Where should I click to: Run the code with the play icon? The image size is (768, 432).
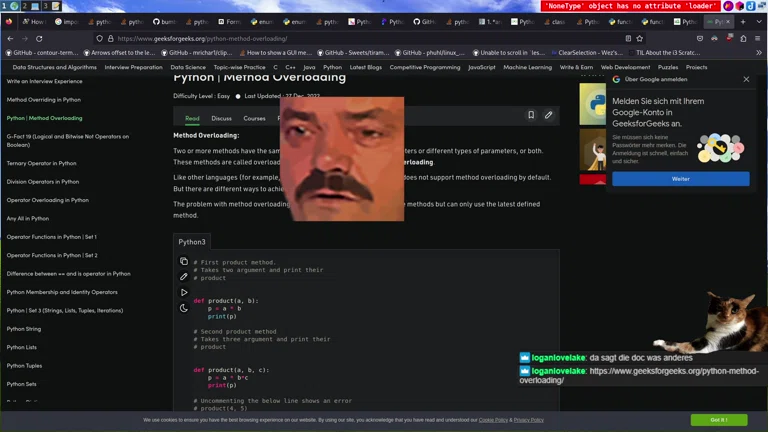pos(184,292)
